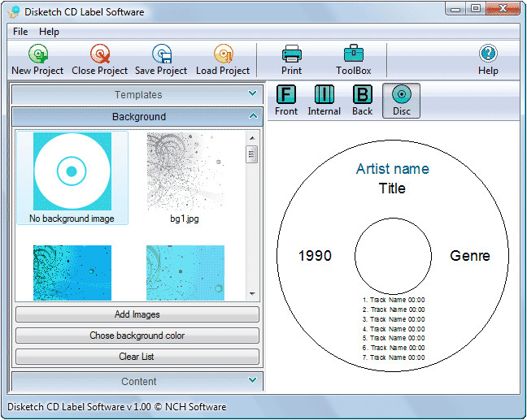Click the 4. Track Name 00:00 line

(x=394, y=329)
